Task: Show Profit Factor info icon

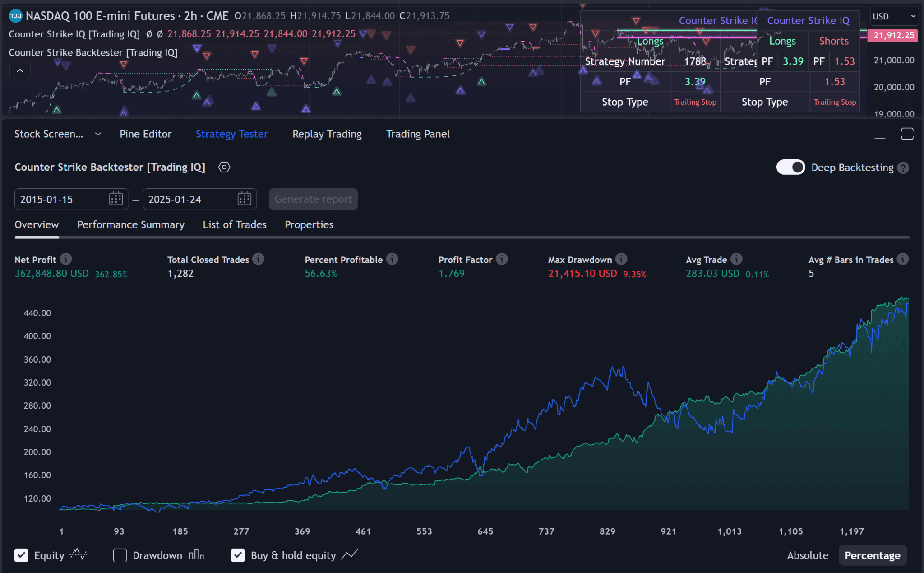Action: (x=502, y=259)
